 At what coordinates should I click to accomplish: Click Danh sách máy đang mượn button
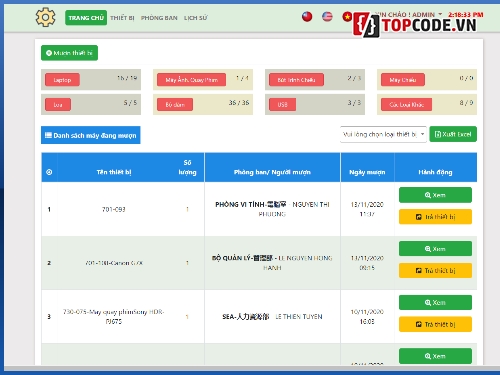91,135
